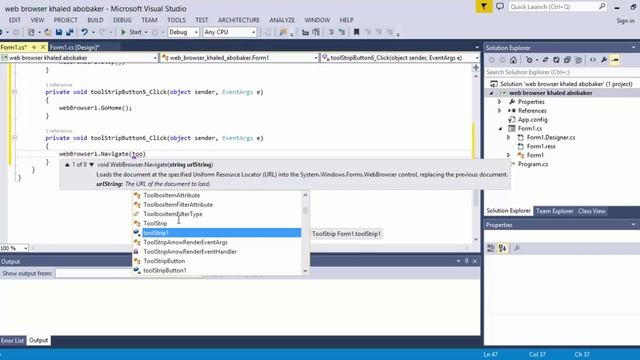Click the IntelliSense list scrollbar down arrow

pos(305,271)
